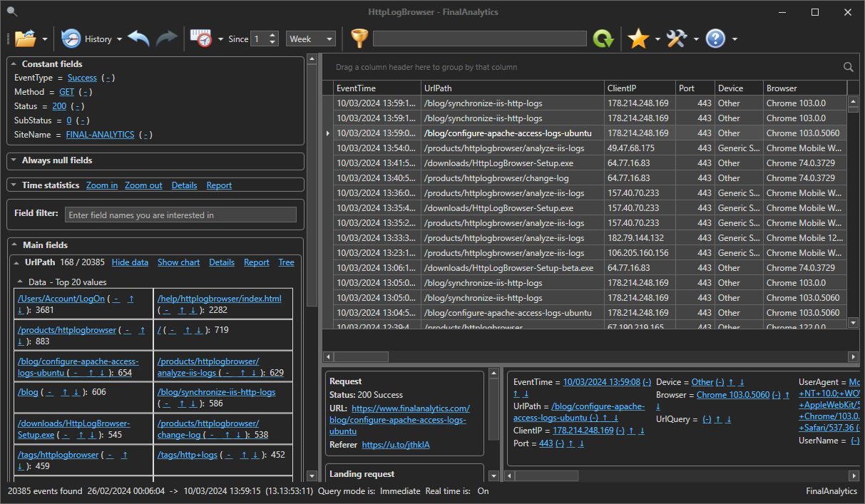The image size is (865, 504).
Task: Open the dropdown arrow beside the folder icon
Action: pyautogui.click(x=45, y=39)
